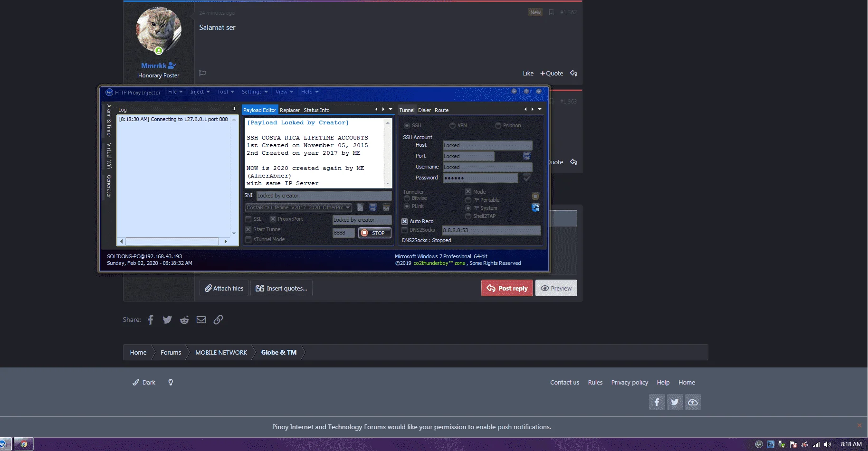Open footer Twitter square button

675,402
